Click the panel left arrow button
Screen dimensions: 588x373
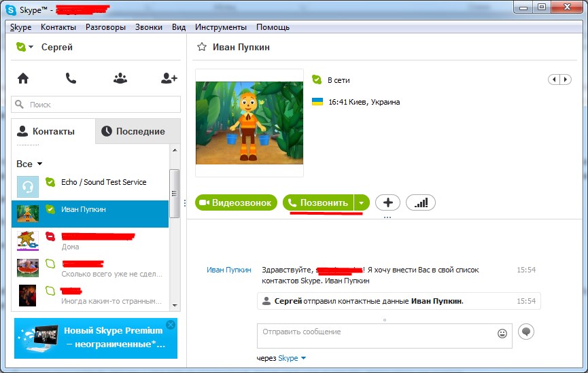coord(554,79)
